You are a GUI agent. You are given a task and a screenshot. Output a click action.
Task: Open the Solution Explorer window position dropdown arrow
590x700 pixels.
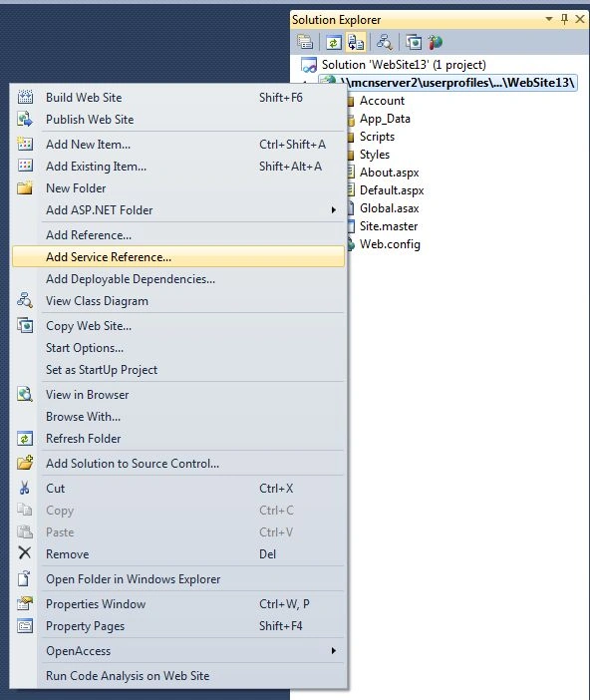(549, 19)
